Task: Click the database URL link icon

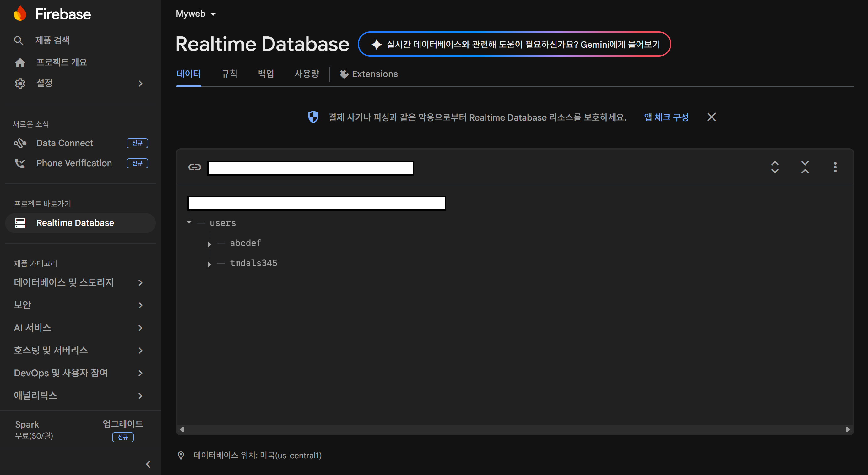Action: click(194, 167)
